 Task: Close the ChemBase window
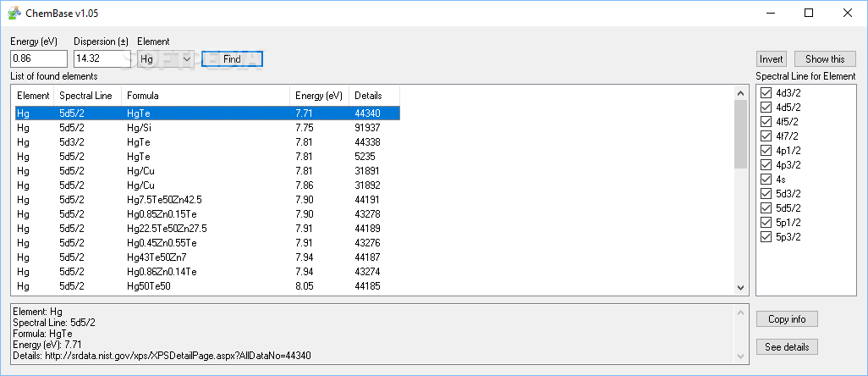coord(848,14)
